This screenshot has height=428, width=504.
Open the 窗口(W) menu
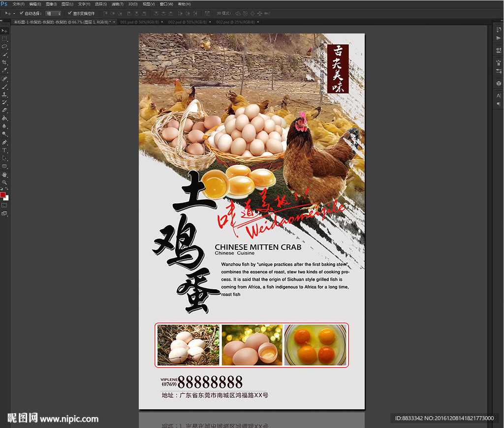point(166,4)
